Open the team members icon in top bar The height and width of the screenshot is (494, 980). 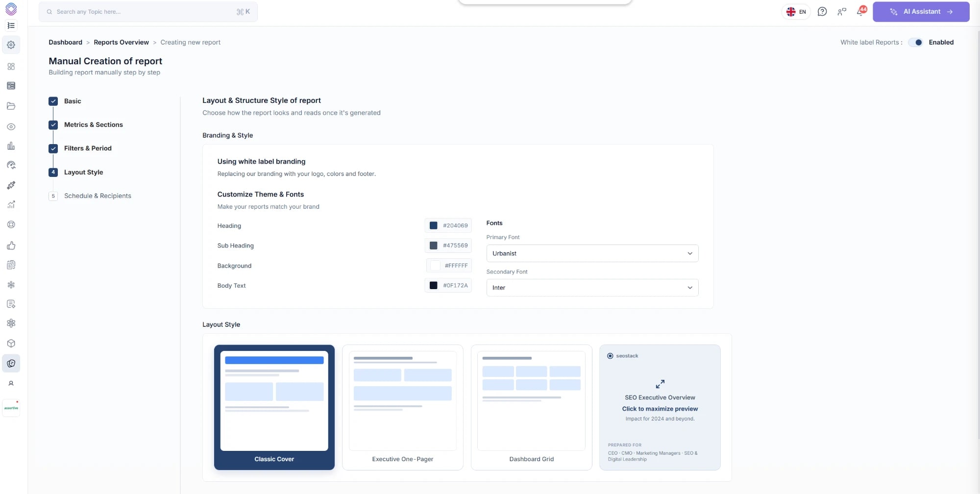842,12
